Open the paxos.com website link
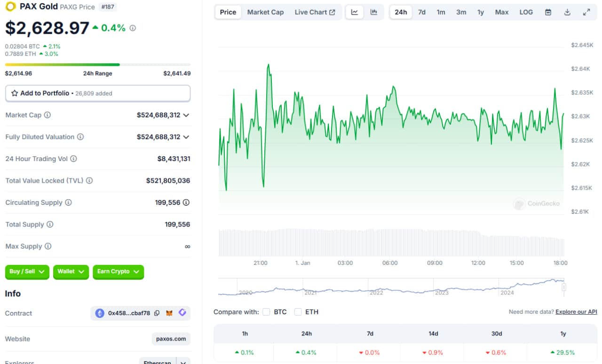Viewport: 602px width, 364px height. point(171,339)
